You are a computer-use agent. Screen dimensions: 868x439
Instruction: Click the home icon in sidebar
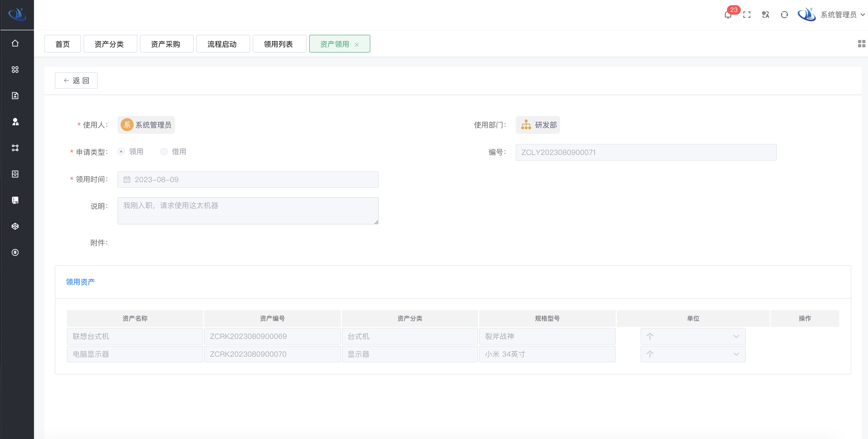click(x=15, y=43)
